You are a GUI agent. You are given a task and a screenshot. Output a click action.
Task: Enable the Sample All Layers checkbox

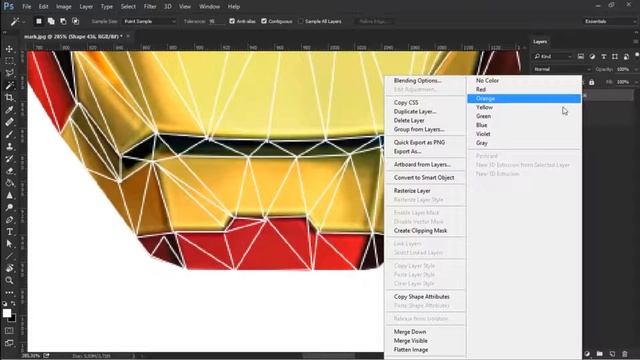point(300,21)
